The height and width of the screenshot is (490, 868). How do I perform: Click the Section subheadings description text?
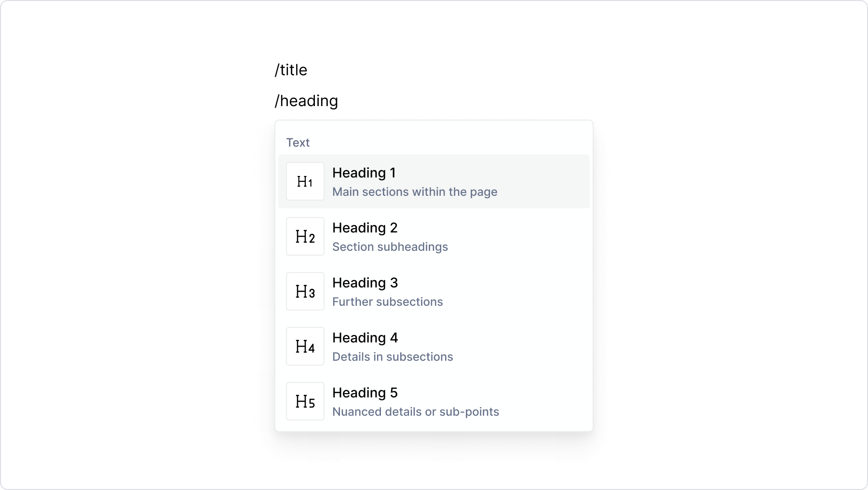coord(390,246)
